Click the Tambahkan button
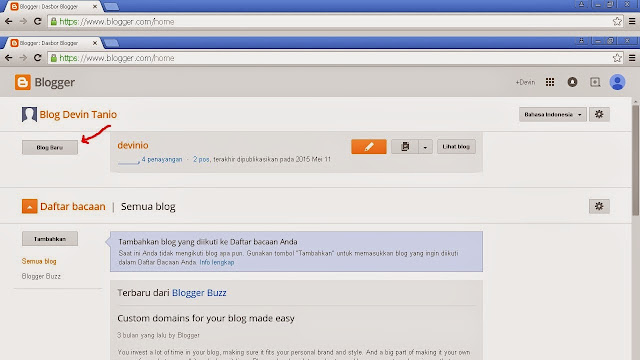This screenshot has height=360, width=640. (x=50, y=239)
